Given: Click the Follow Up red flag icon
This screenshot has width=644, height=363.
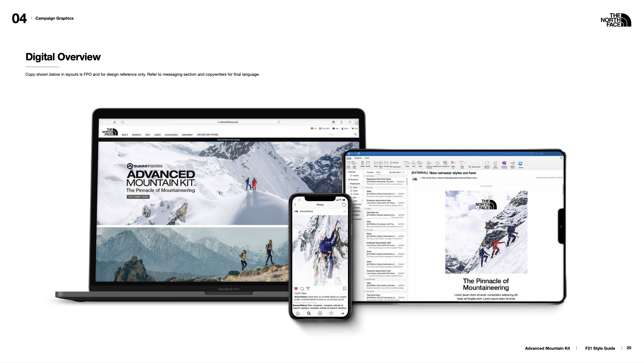Looking at the screenshot, I should tap(453, 163).
